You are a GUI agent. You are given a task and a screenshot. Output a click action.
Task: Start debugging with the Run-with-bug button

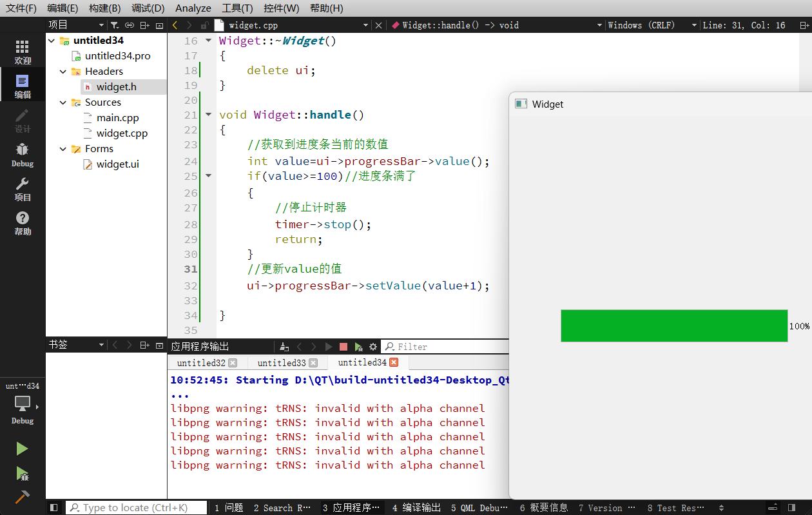tap(22, 474)
